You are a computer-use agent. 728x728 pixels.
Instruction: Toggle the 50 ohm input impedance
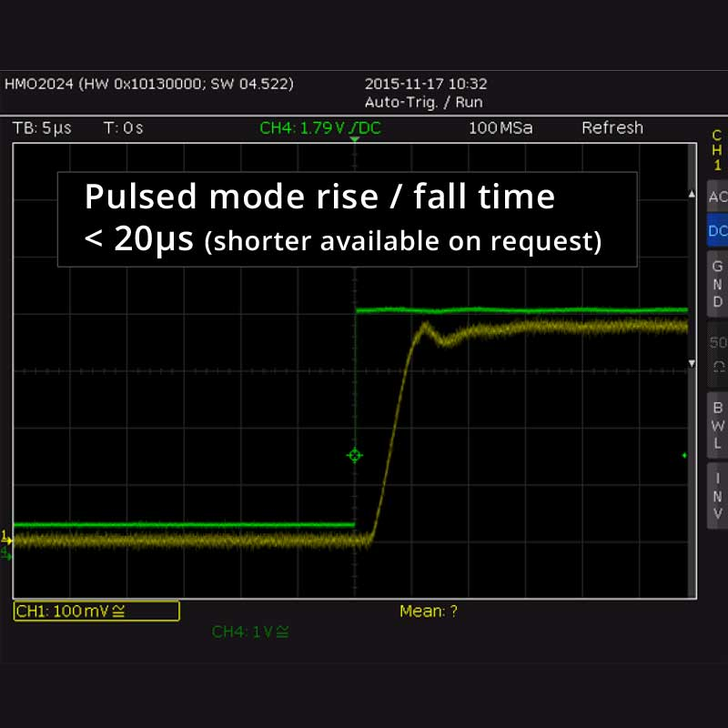717,353
